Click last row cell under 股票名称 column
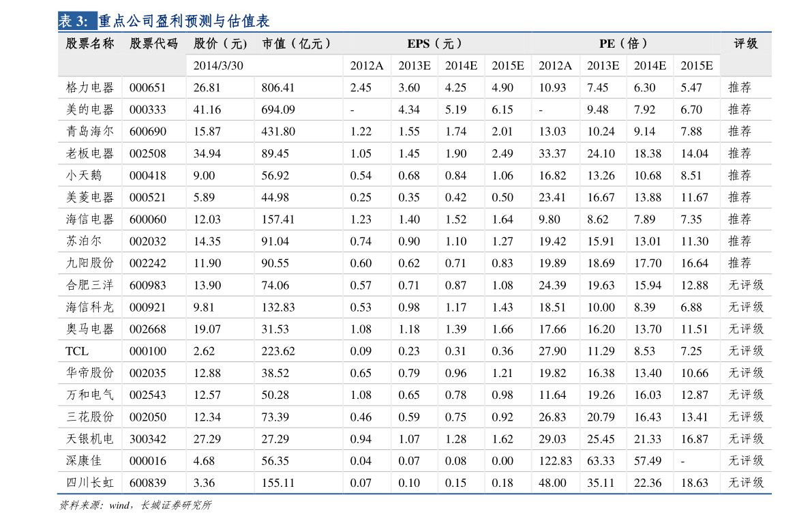 click(x=90, y=483)
